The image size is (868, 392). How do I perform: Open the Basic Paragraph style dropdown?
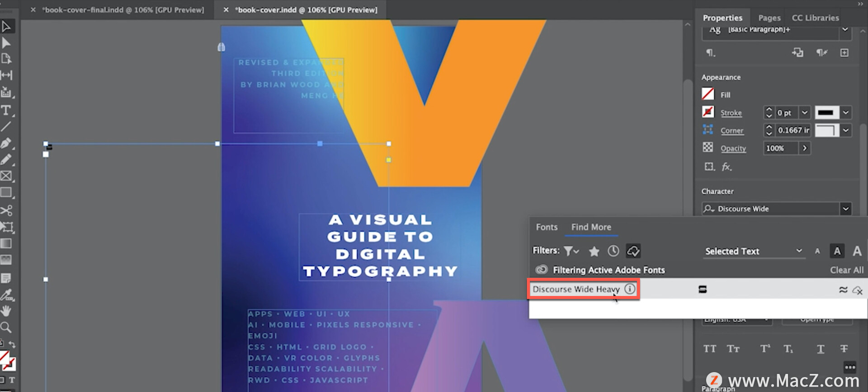tap(845, 30)
